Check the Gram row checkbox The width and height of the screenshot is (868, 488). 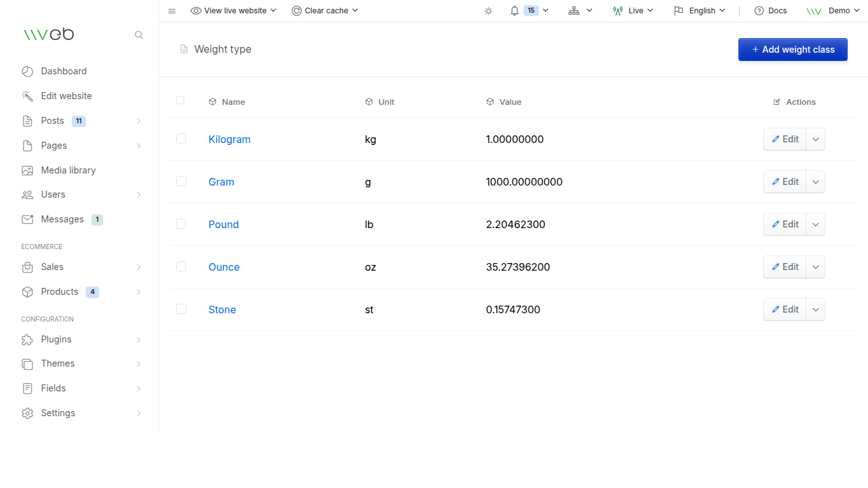181,181
